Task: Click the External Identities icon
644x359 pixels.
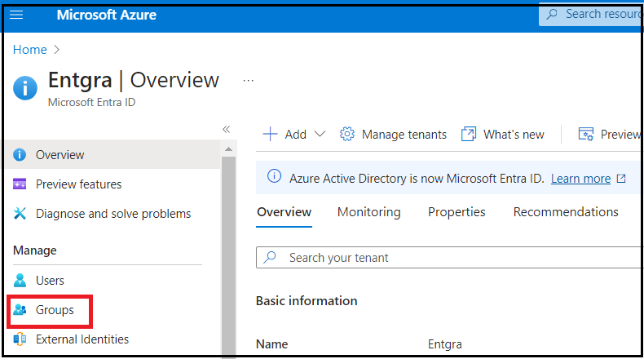Action: click(20, 339)
